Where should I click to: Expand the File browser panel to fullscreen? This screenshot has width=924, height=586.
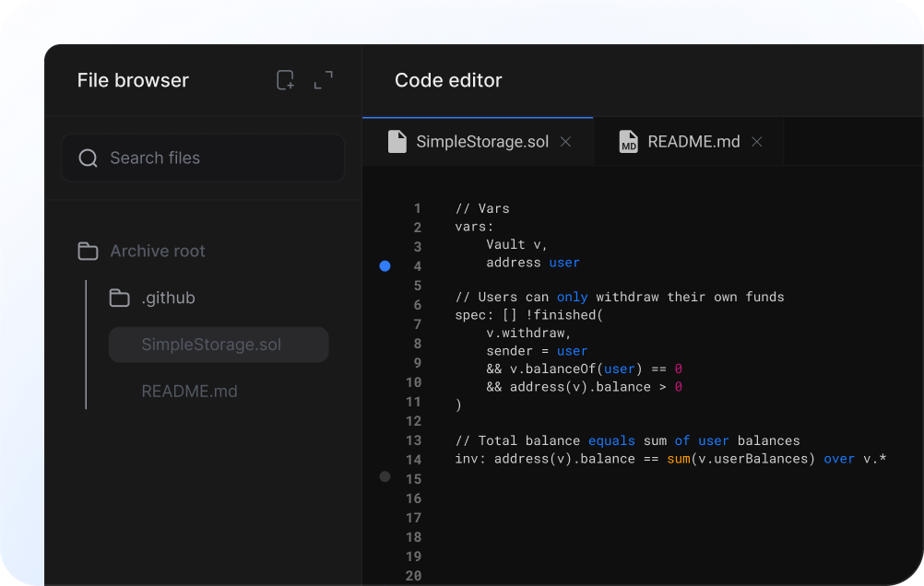click(x=323, y=80)
